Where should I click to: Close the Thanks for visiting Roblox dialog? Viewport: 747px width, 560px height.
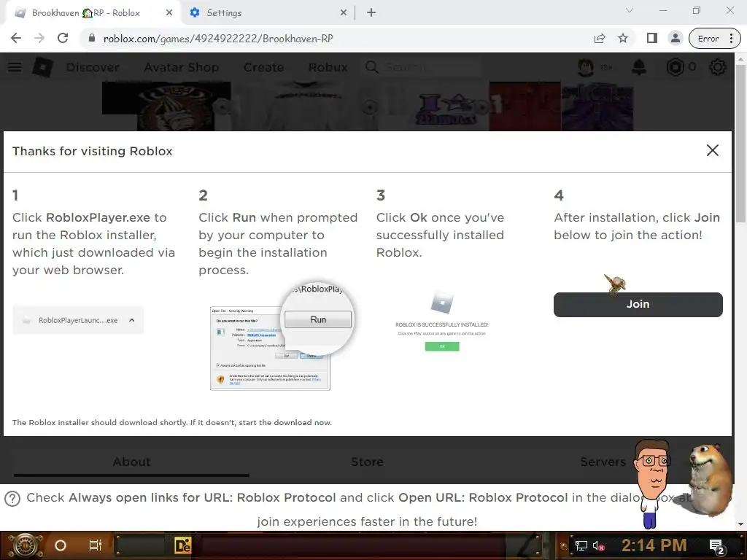click(x=712, y=150)
